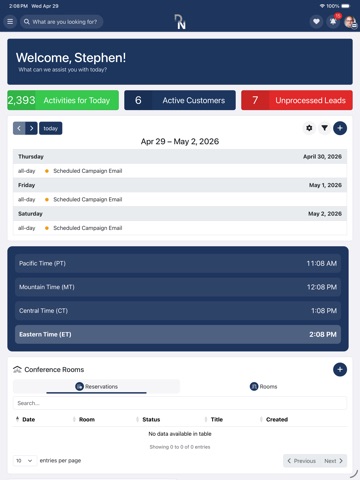Viewport: 360px width, 480px height.
Task: Select the Friday May 1 header
Action: (180, 185)
